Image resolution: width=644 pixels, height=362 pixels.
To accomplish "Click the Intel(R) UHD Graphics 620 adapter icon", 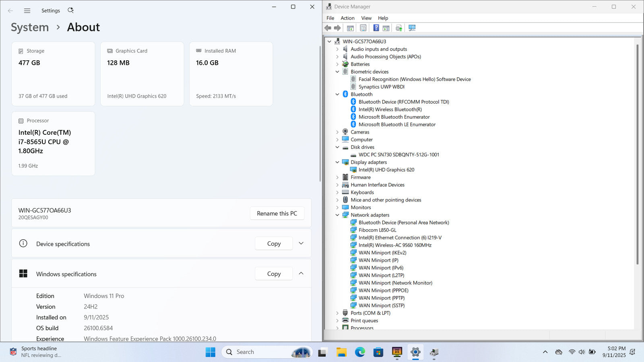I will click(x=353, y=170).
